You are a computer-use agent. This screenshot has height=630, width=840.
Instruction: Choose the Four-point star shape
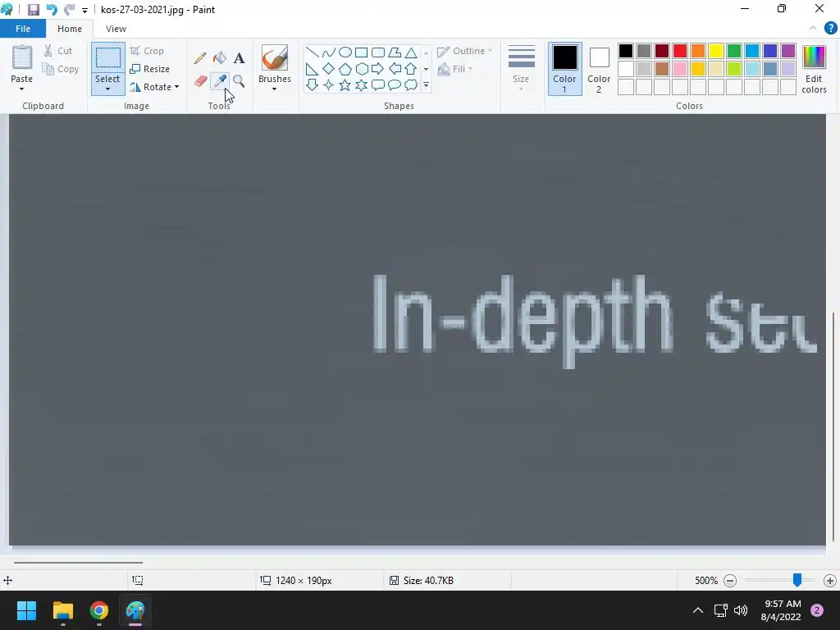(328, 84)
